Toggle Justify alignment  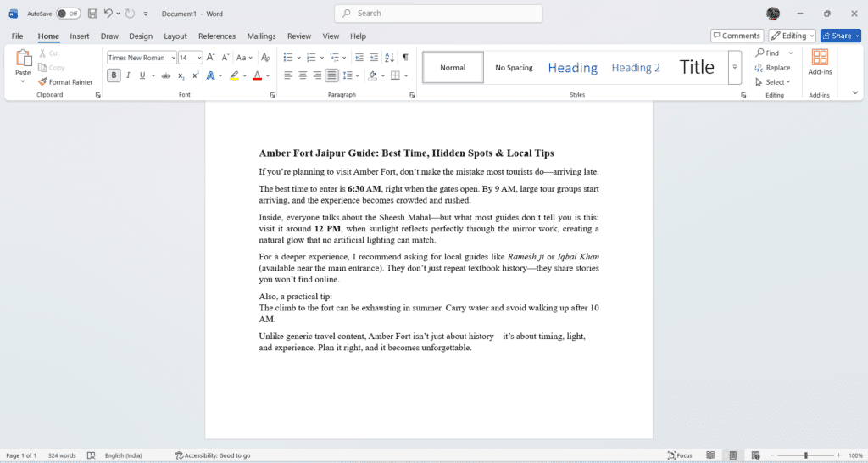coord(331,75)
